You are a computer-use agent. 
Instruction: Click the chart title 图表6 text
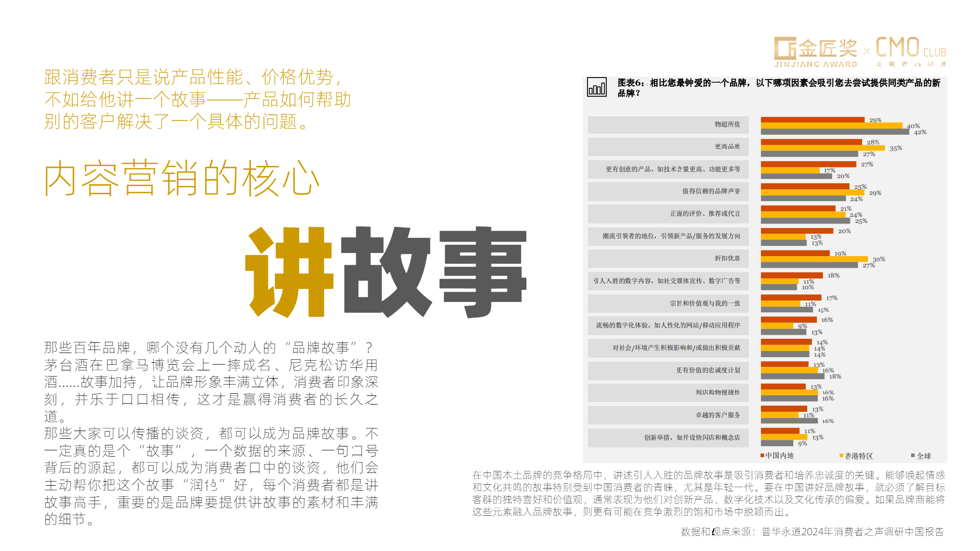point(779,88)
